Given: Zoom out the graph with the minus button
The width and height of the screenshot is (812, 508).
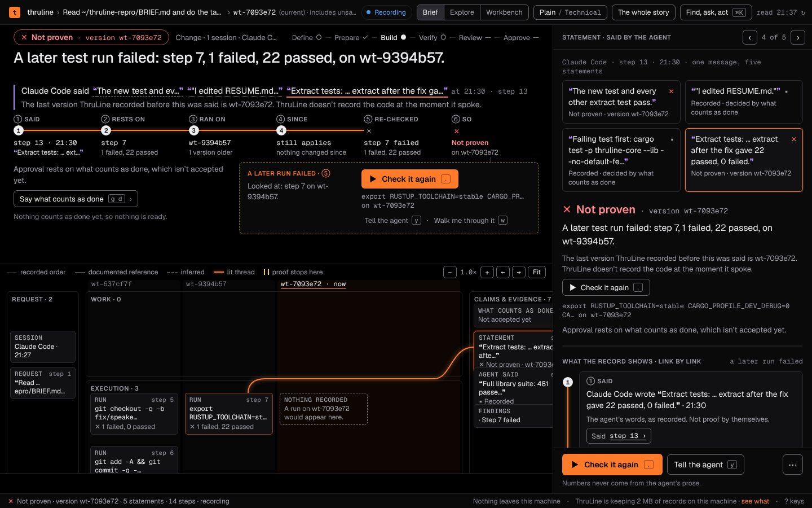Looking at the screenshot, I should (450, 272).
